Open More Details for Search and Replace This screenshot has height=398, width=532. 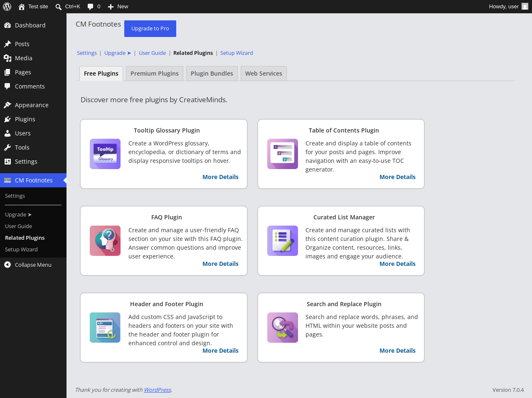click(397, 351)
